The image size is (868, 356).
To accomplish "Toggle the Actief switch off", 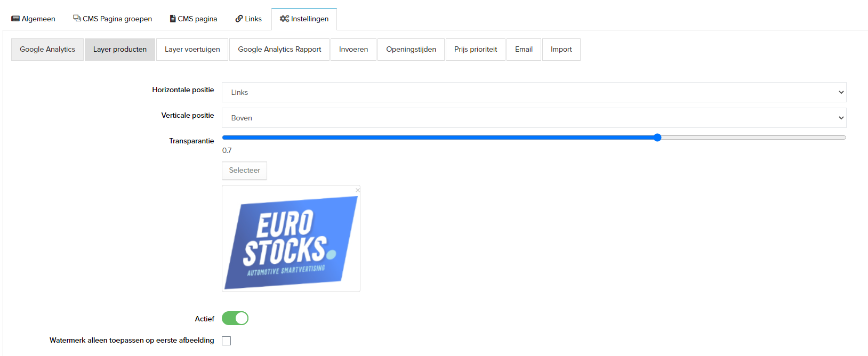I will [x=235, y=318].
